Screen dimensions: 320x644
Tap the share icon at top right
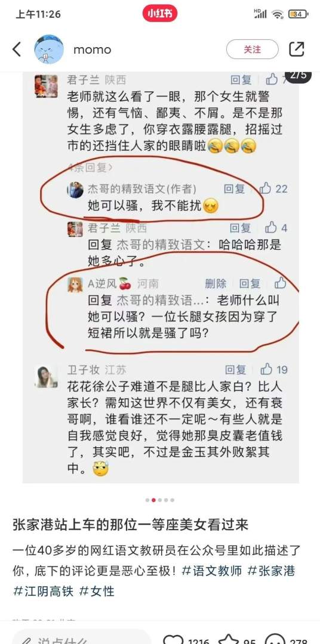tap(297, 49)
